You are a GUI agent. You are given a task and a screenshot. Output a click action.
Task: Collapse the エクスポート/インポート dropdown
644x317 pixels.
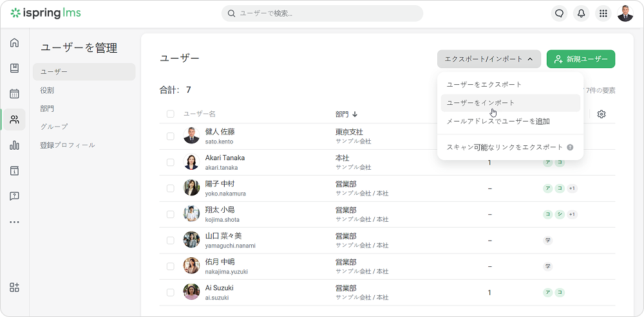(x=489, y=59)
